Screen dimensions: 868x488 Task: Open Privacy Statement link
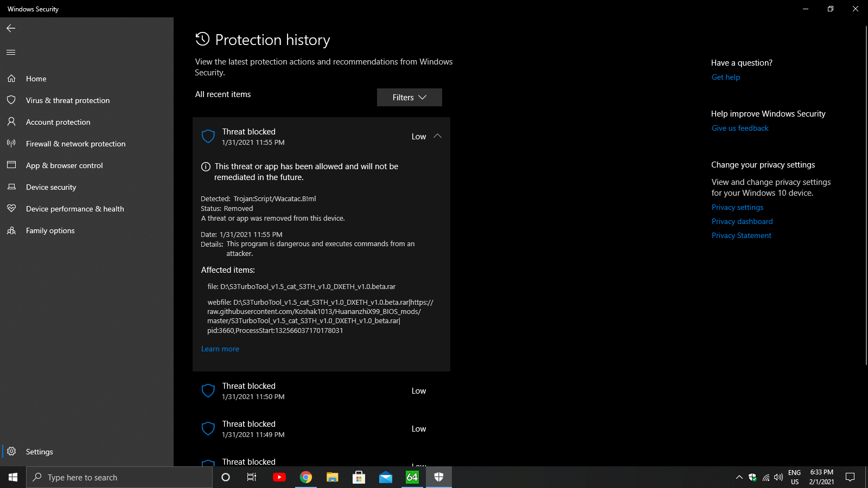[x=742, y=235]
